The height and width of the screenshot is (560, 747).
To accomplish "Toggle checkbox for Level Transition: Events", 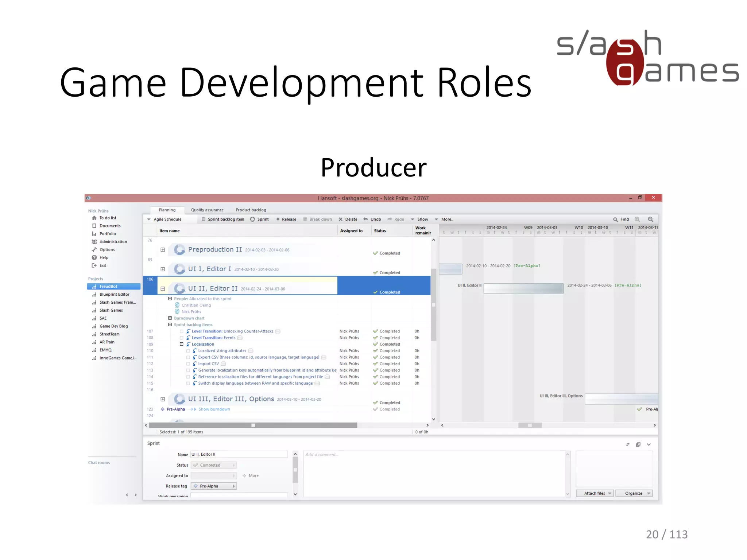I will [x=182, y=338].
